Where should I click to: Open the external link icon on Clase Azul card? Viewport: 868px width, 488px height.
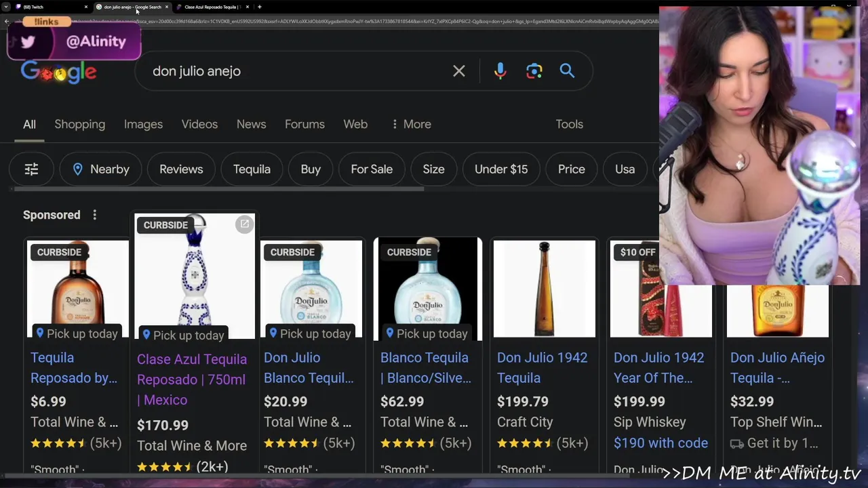tap(244, 224)
